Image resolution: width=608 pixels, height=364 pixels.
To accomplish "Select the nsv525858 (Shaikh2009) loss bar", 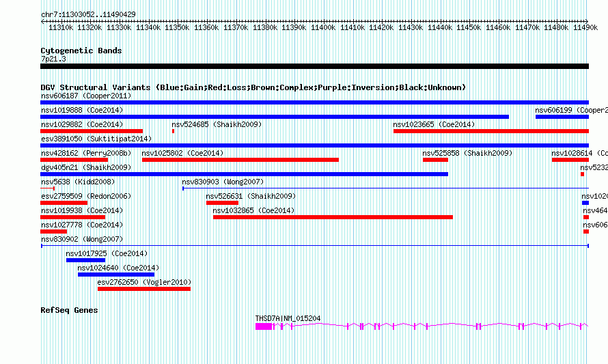I will pyautogui.click(x=435, y=160).
